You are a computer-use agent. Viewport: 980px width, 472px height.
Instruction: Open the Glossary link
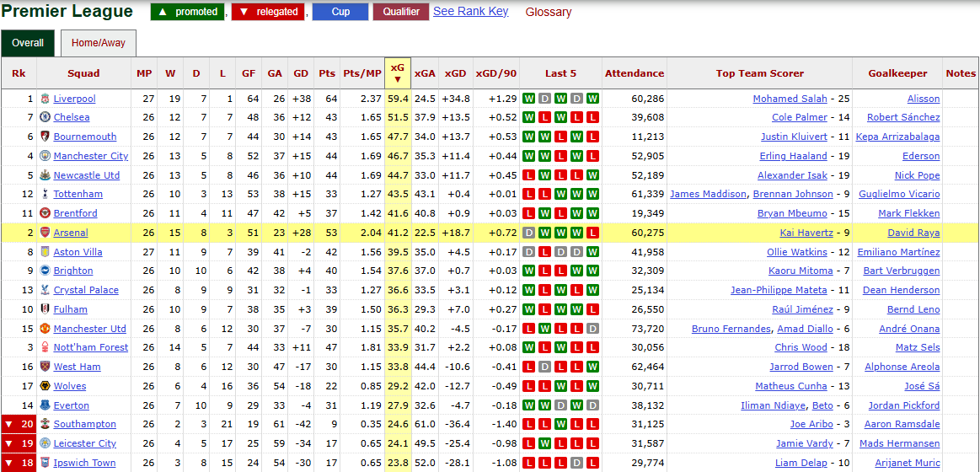[548, 12]
